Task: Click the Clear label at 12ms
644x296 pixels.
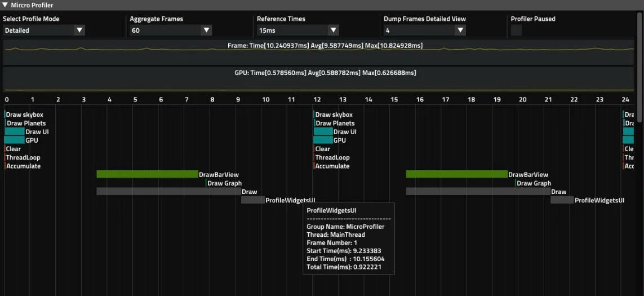Action: 322,149
